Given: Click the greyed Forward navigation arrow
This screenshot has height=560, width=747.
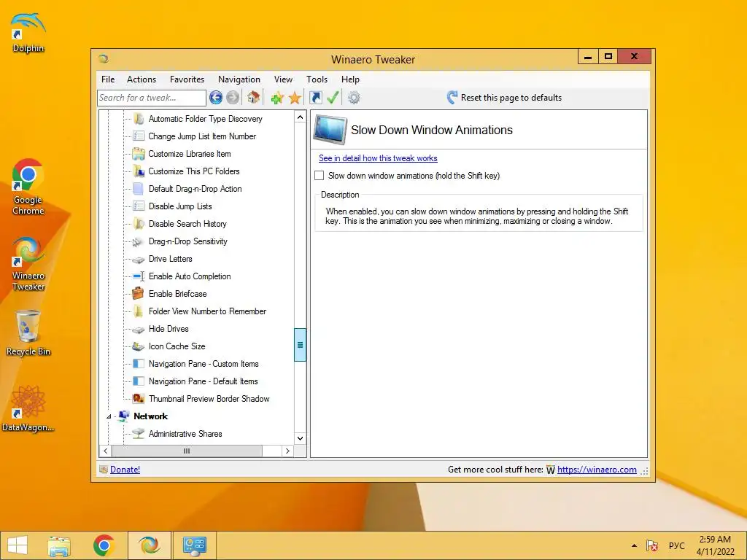Looking at the screenshot, I should tap(233, 98).
